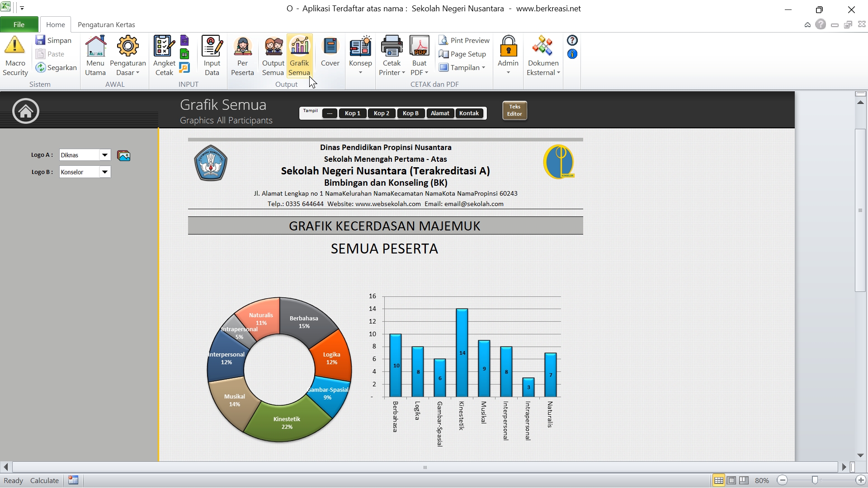This screenshot has width=868, height=488.
Task: Click the logo image picker icon
Action: [x=123, y=156]
